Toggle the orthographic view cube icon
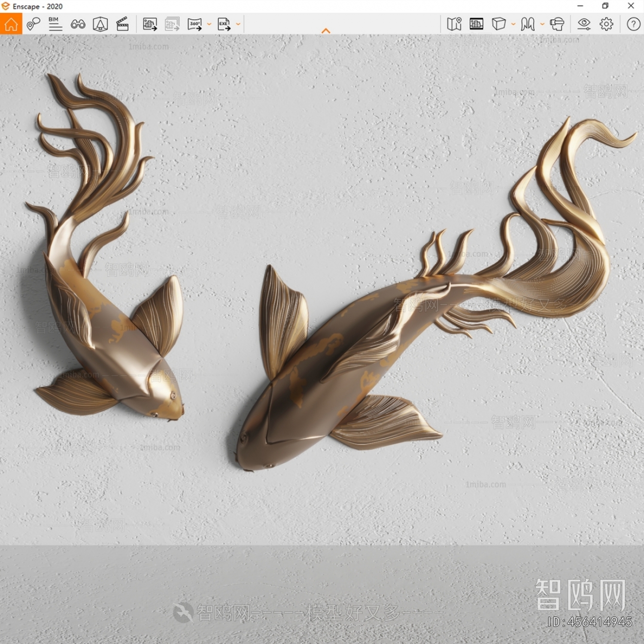Screen dimensions: 644x644 coord(100,24)
